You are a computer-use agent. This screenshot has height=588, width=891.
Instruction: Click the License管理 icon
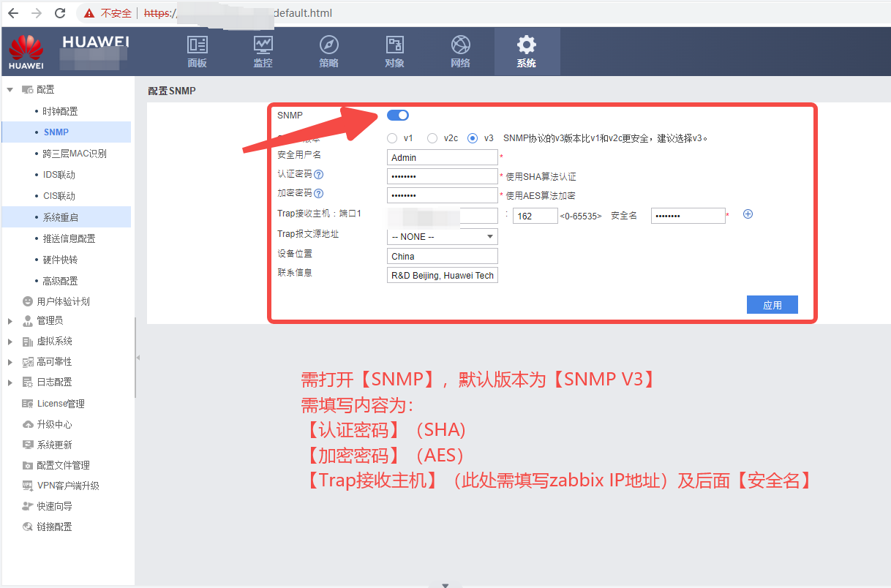[28, 404]
